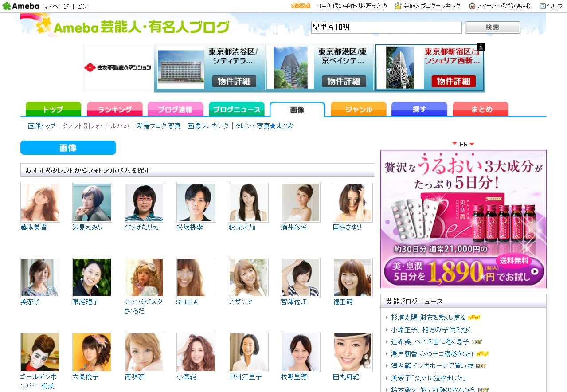Viewport: 567px width, 392px height.
Task: Click the アメーバID登録 mascot icon
Action: coord(472,6)
